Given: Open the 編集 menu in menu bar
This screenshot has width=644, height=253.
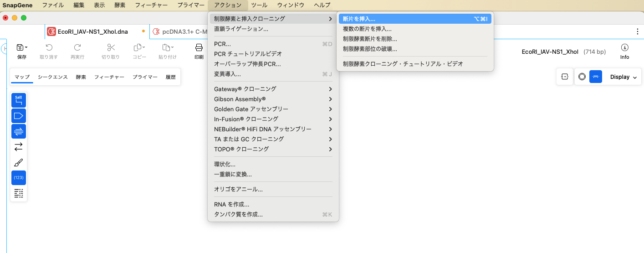Looking at the screenshot, I should point(79,5).
